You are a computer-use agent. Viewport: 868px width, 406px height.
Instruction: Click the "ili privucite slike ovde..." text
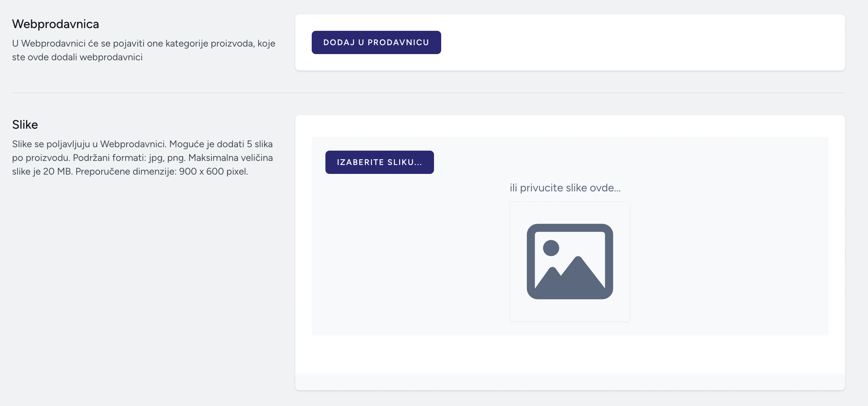(565, 188)
